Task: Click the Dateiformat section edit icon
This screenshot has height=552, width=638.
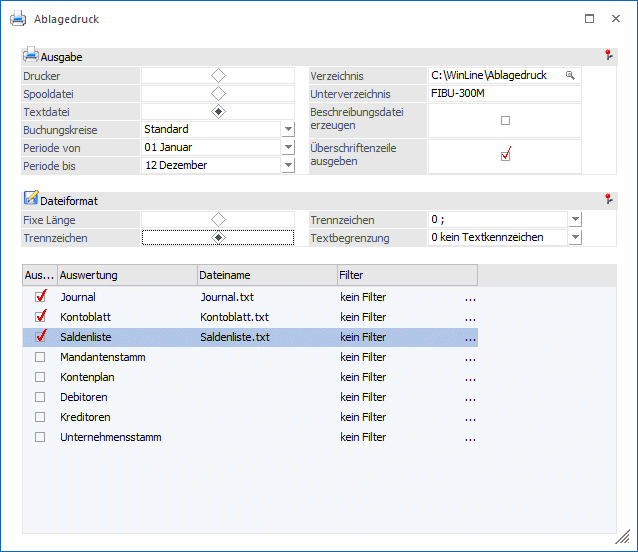Action: [31, 200]
